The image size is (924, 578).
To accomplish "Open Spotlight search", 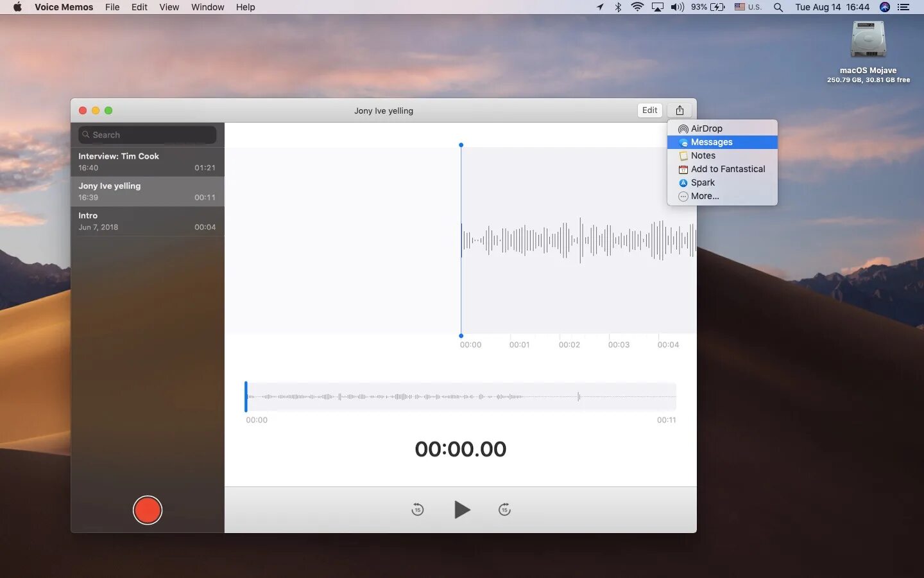I will click(778, 7).
